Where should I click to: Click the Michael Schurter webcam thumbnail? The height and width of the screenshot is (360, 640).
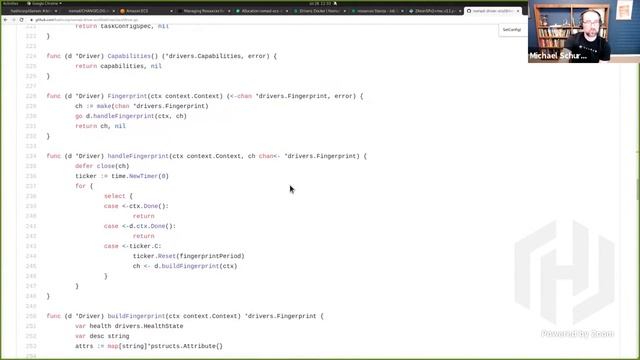pyautogui.click(x=584, y=31)
